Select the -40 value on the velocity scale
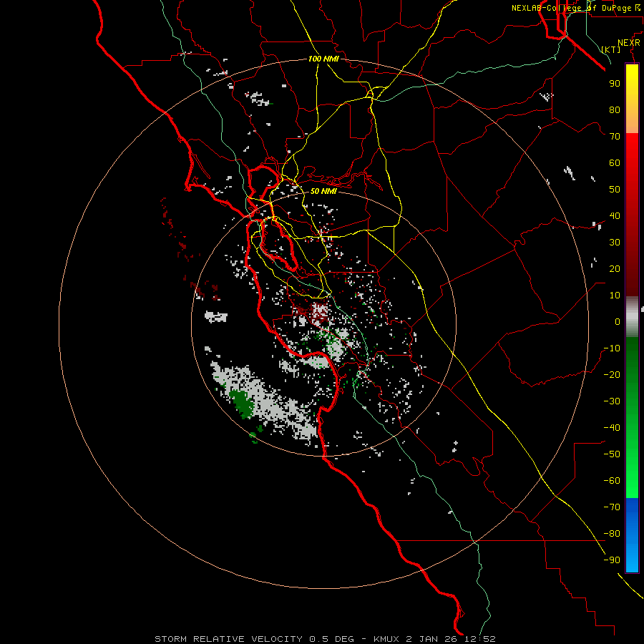The height and width of the screenshot is (644, 644). click(x=612, y=428)
